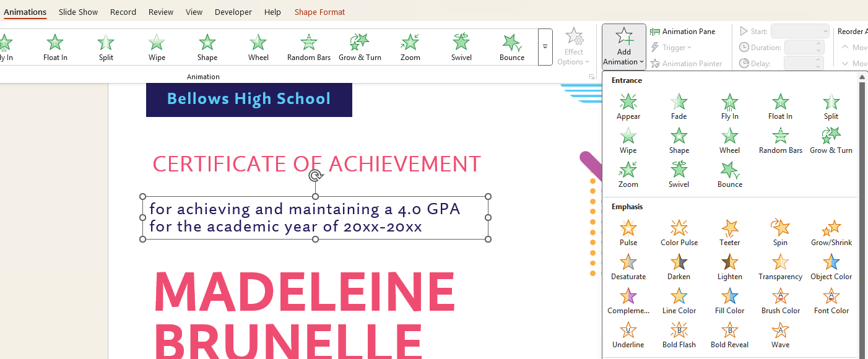Viewport: 868px width, 359px height.
Task: Apply Swivel entrance from the dropdown panel
Action: 679,175
